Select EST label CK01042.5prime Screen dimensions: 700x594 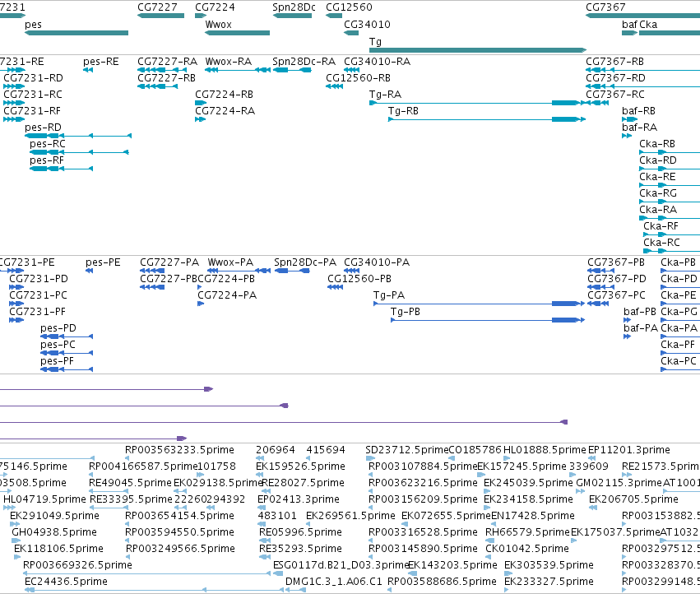[527, 549]
